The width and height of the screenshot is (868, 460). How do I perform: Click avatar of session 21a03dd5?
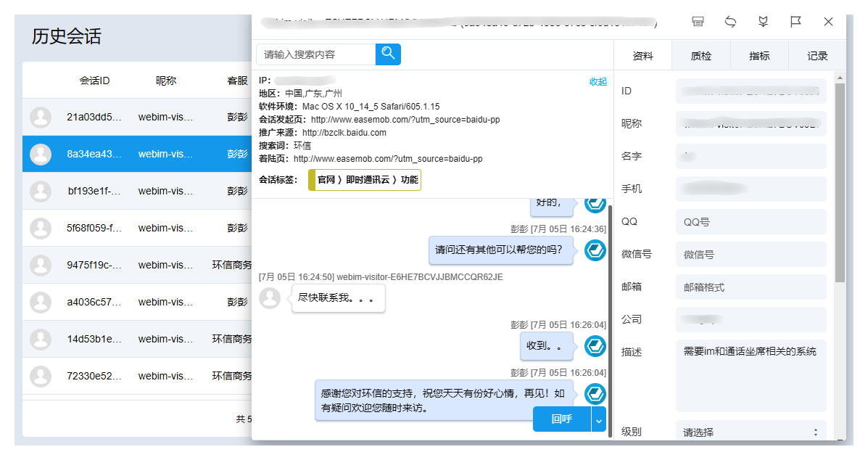41,117
